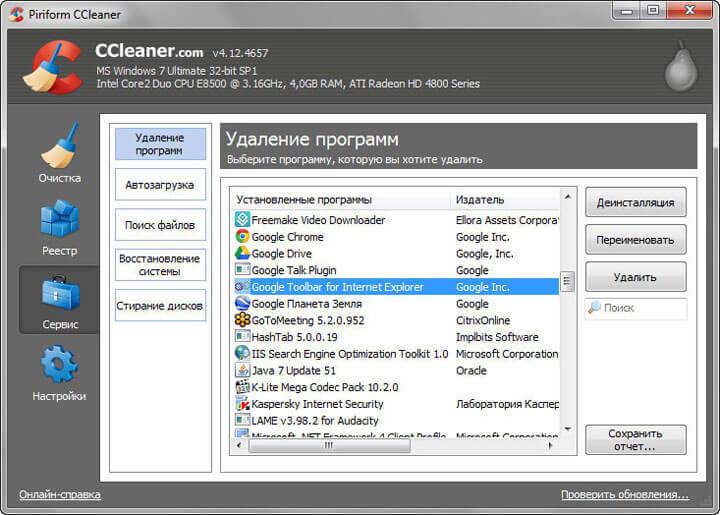
Task: Click the IIS Search Engine Optimization icon
Action: tap(242, 353)
